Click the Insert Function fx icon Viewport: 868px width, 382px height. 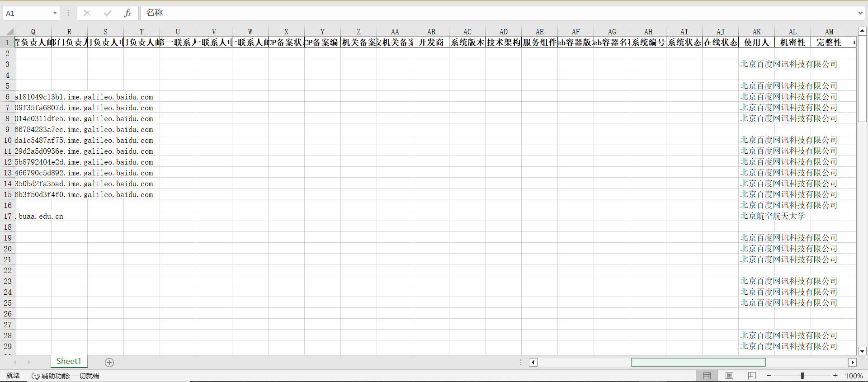pos(127,13)
